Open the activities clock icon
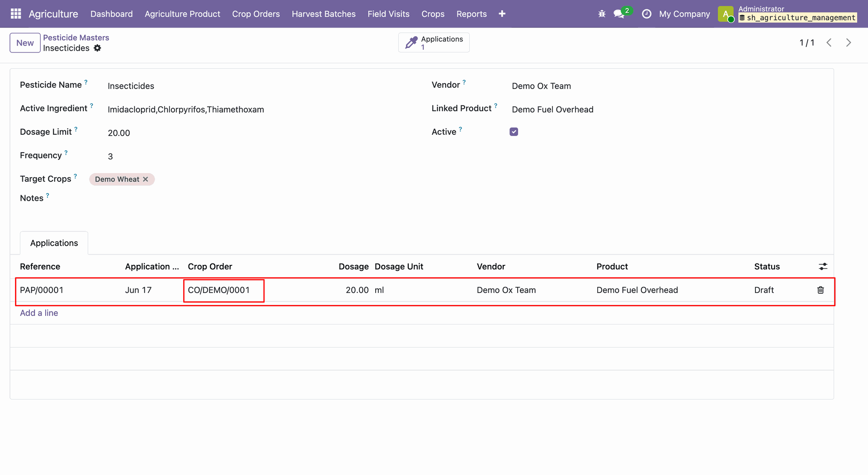This screenshot has height=475, width=868. coord(646,14)
